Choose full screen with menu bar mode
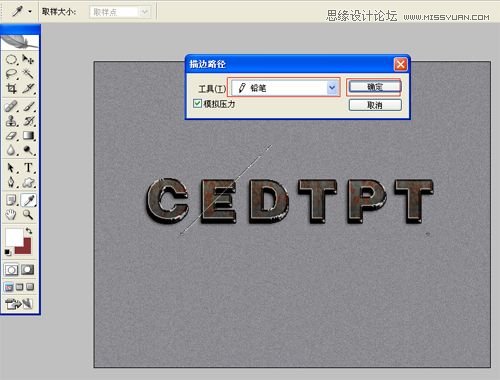This screenshot has height=380, width=500. [x=20, y=287]
